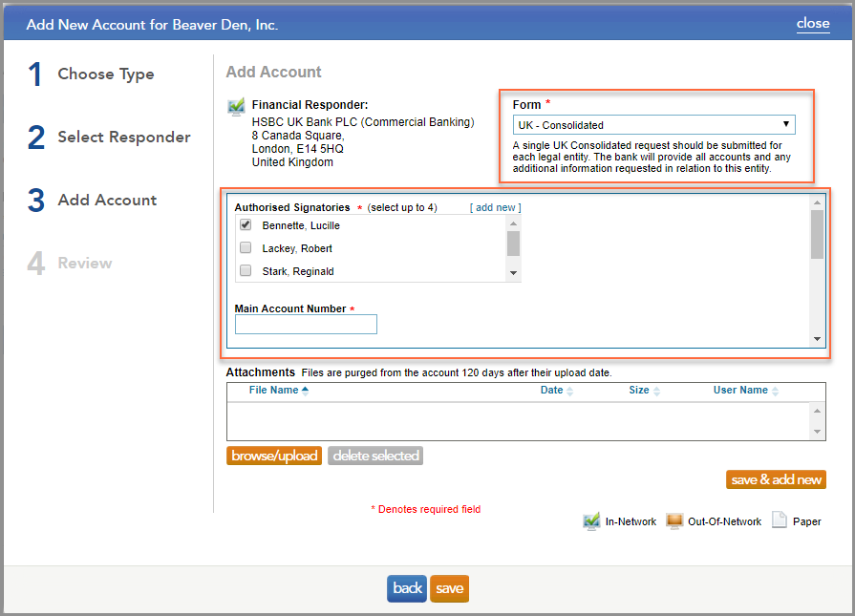Click the Form dropdown arrow
The width and height of the screenshot is (855, 616).
[x=785, y=124]
